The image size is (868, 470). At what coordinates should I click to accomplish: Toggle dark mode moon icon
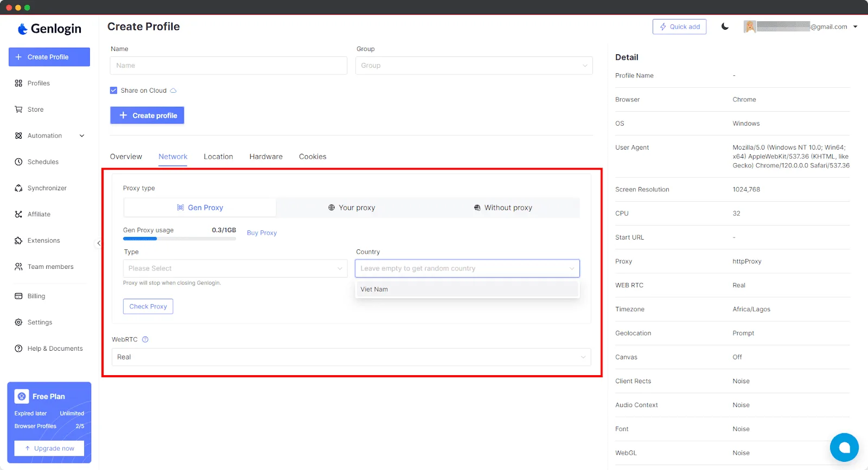[x=725, y=27]
